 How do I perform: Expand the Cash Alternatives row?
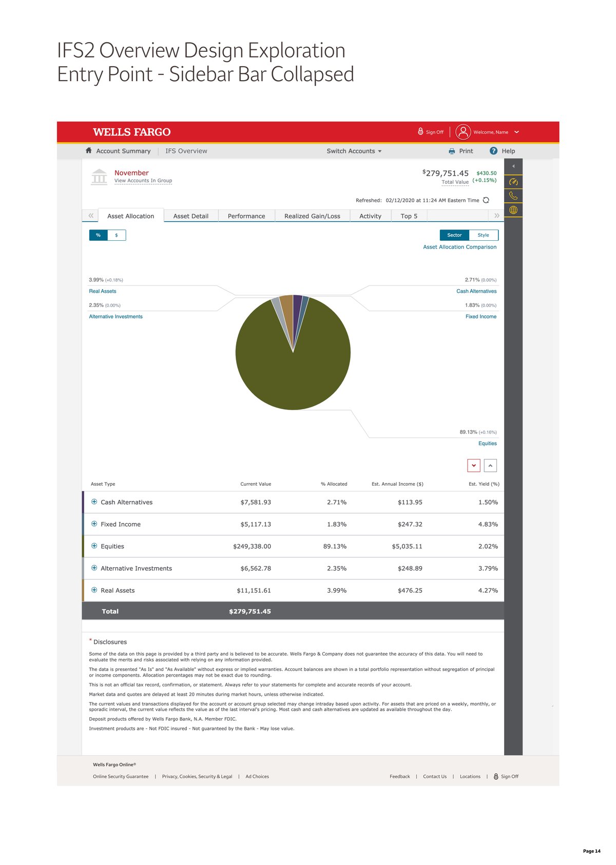tap(94, 502)
